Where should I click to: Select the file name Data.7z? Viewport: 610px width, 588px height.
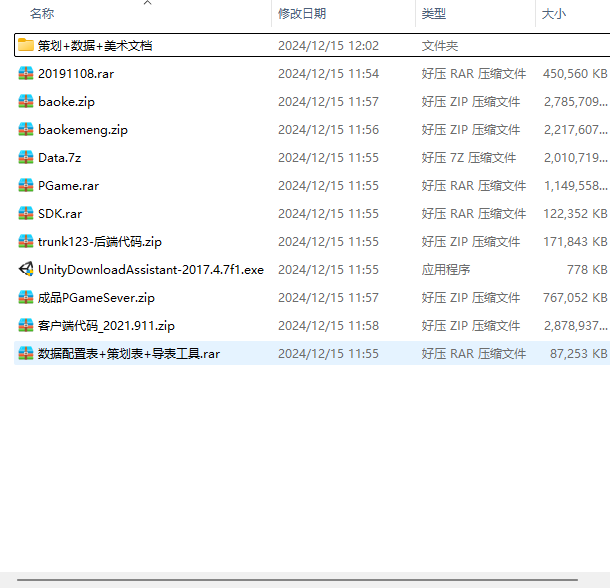pyautogui.click(x=60, y=158)
